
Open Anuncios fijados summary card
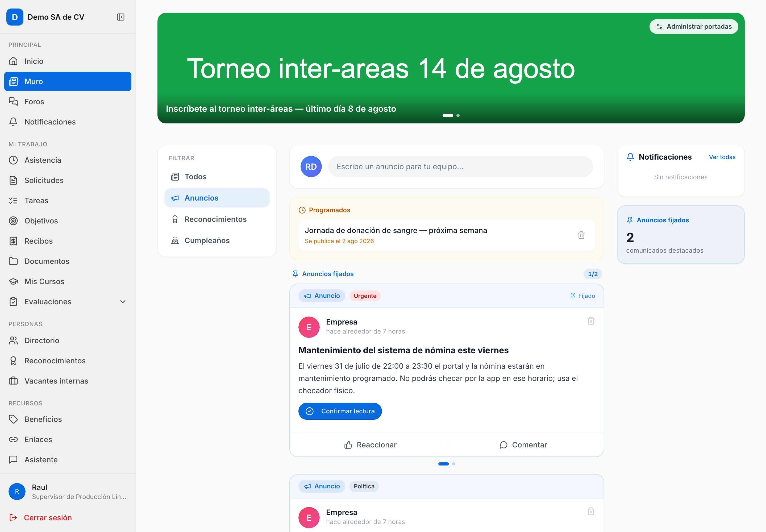681,235
